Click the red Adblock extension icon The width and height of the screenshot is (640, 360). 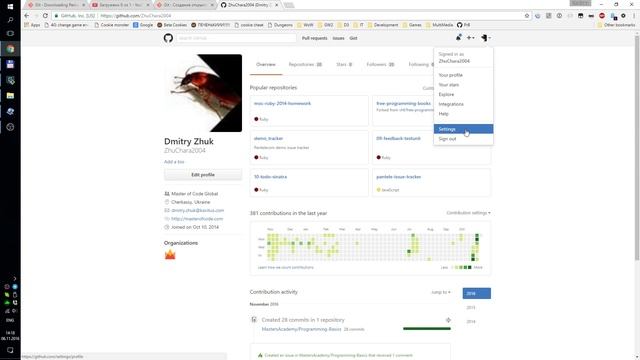click(602, 16)
